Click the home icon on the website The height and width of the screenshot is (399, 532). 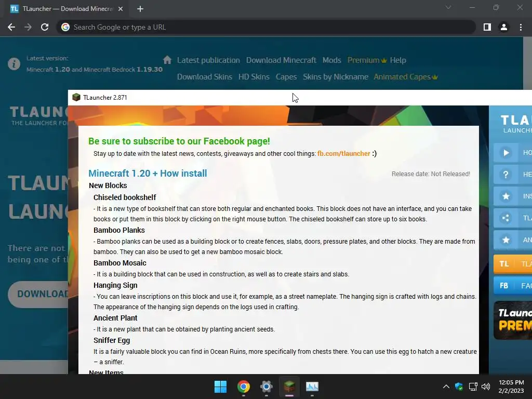click(167, 60)
